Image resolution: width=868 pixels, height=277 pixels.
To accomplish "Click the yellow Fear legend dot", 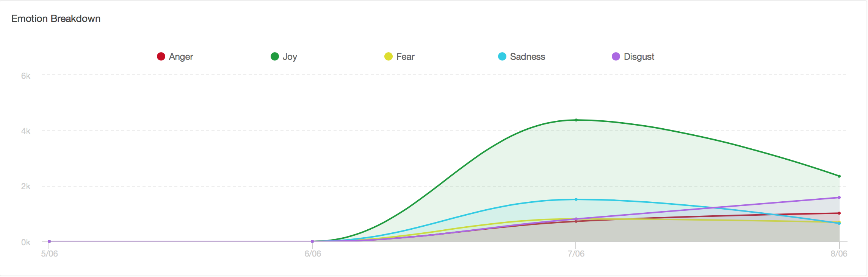I will [x=389, y=56].
